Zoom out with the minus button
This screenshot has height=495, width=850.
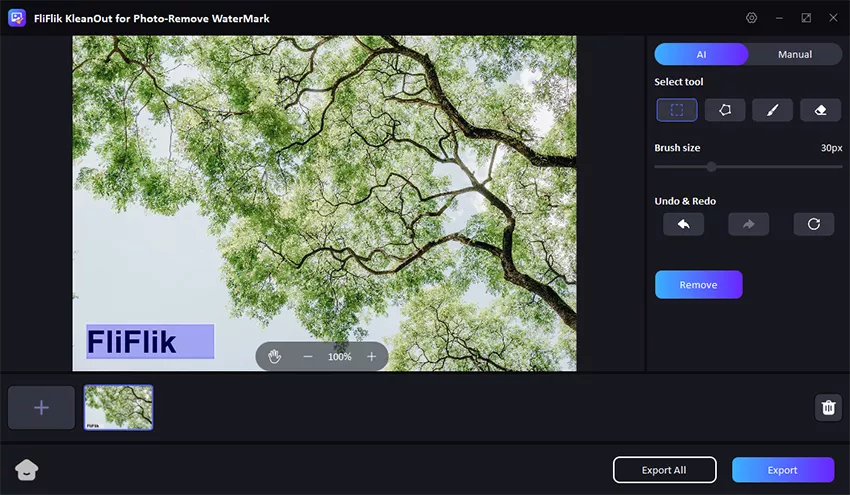308,356
